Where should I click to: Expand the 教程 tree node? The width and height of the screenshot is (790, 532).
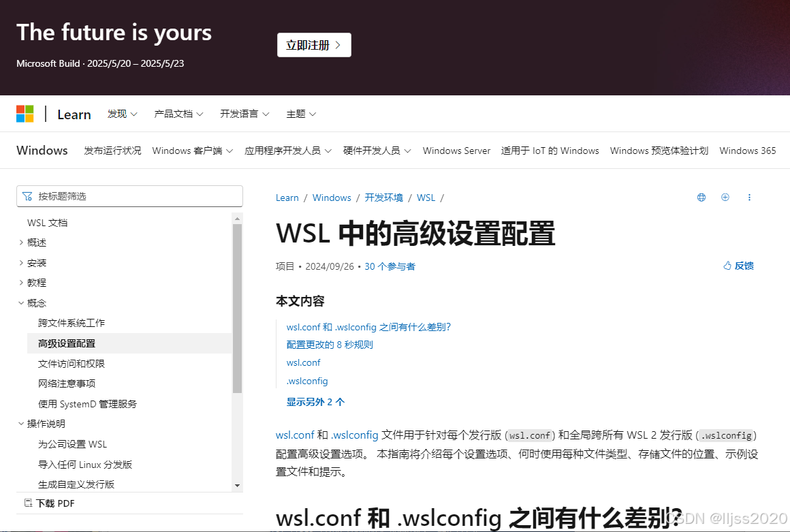[21, 283]
